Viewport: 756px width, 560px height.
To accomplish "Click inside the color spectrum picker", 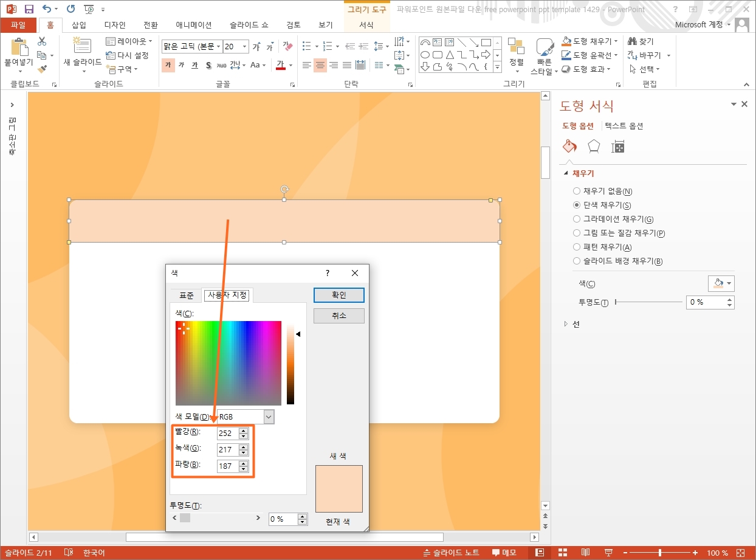I will point(229,363).
